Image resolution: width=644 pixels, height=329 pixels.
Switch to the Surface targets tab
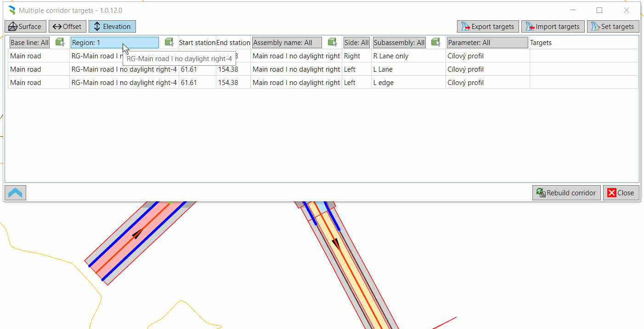(x=25, y=27)
